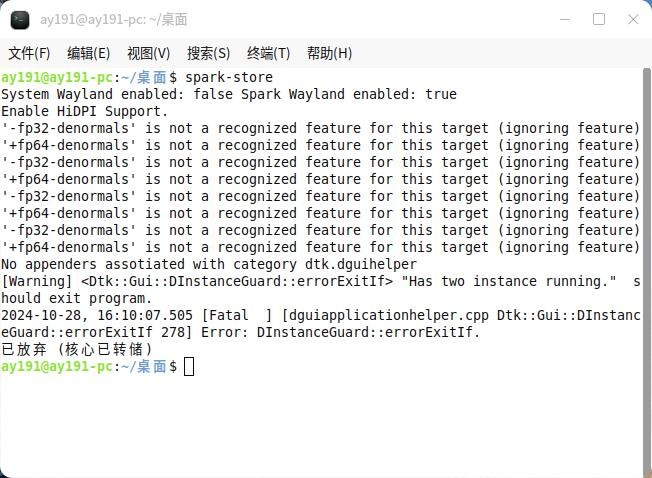Open the 视图(V) menu

point(148,53)
